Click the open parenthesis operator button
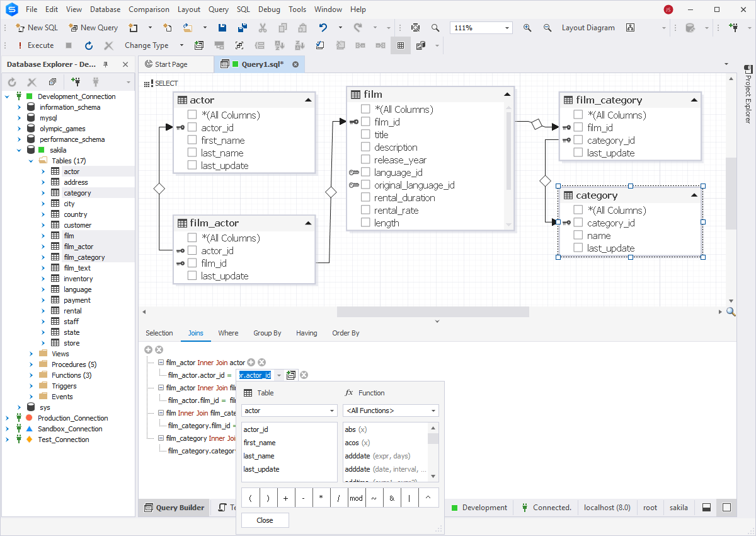The height and width of the screenshot is (536, 756). click(250, 498)
